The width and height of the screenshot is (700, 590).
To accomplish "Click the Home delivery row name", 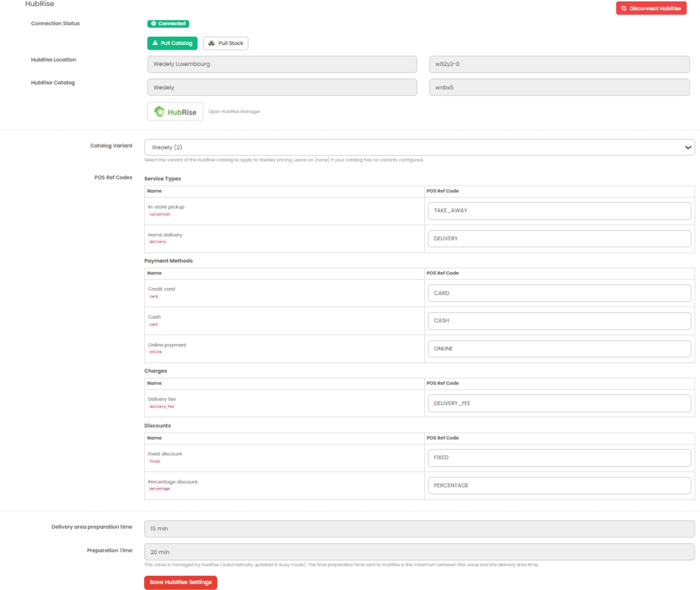I will 165,235.
